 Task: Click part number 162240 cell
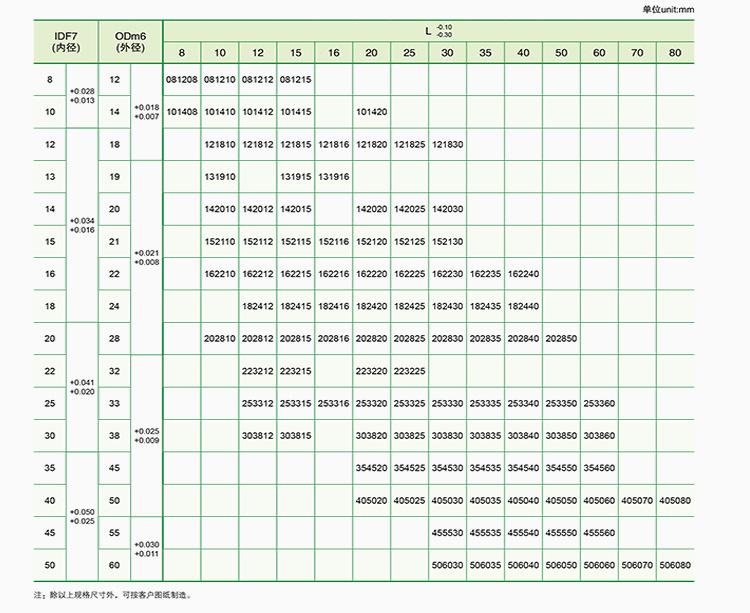tap(523, 274)
